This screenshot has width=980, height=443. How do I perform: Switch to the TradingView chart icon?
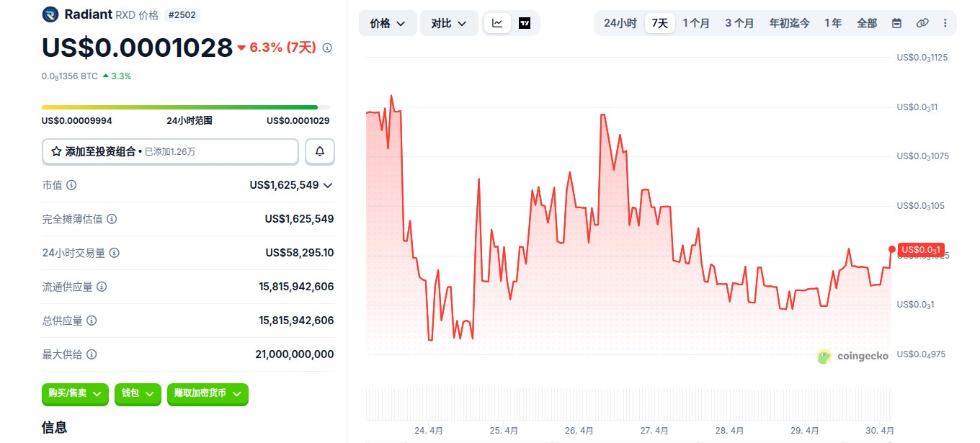click(x=525, y=23)
